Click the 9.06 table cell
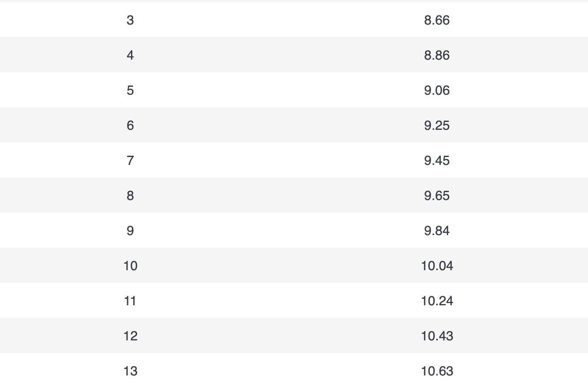Screen dimensions: 588x386 pyautogui.click(x=437, y=90)
